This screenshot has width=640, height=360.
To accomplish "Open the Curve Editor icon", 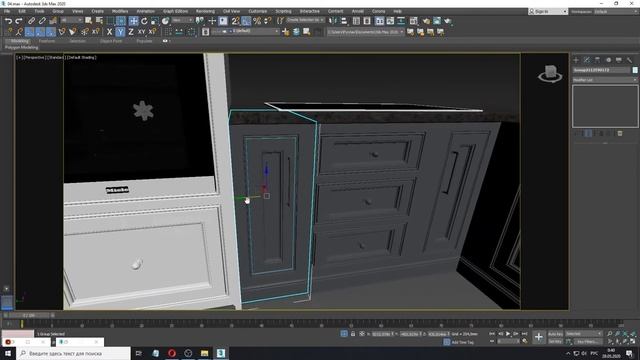I will [x=391, y=20].
